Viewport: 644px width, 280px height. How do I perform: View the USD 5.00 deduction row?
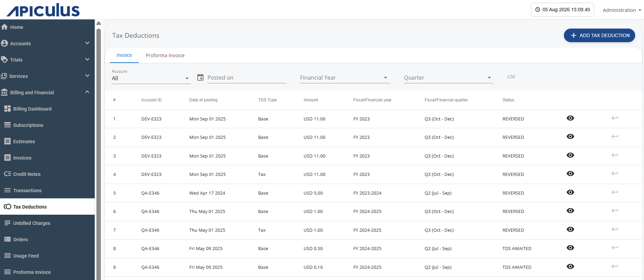click(x=570, y=192)
